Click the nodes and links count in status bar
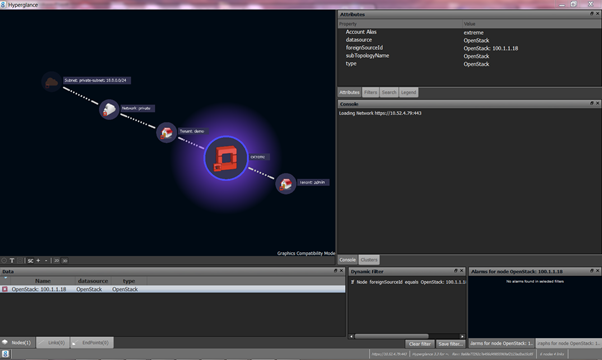The height and width of the screenshot is (360, 602). point(552,354)
